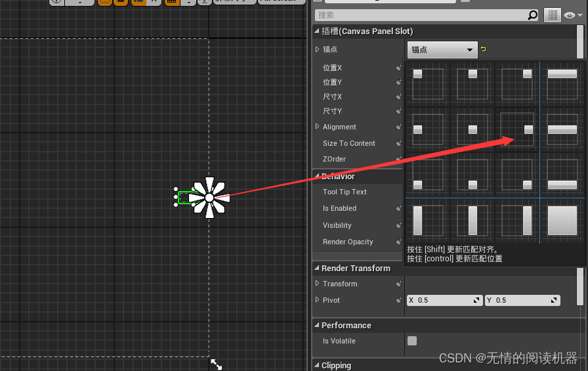Select the left vertical-stretch anchor preset
This screenshot has height=371, width=588.
[427, 221]
